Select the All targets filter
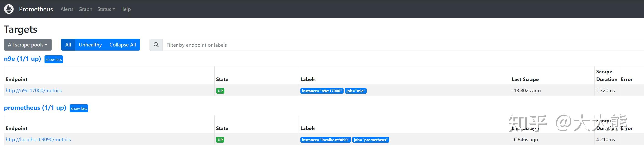This screenshot has height=149, width=644. [x=68, y=45]
